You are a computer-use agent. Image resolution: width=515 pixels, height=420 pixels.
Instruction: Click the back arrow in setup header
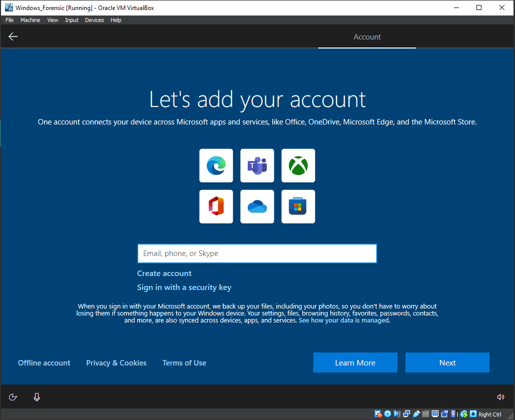pyautogui.click(x=13, y=36)
